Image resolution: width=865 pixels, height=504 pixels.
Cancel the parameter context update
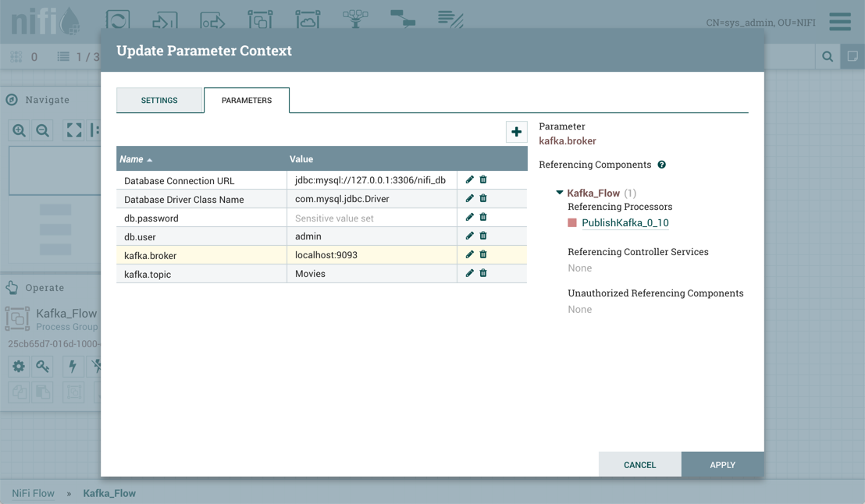pyautogui.click(x=639, y=464)
